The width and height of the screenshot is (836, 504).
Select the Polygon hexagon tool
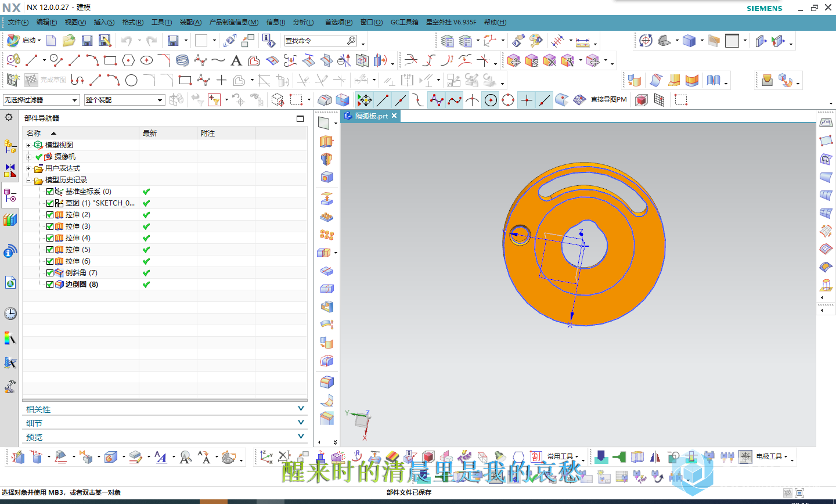click(128, 60)
